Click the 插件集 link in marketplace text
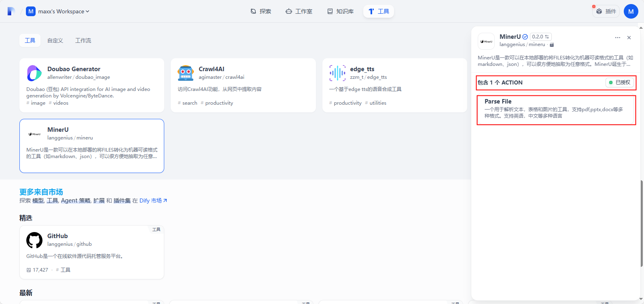Image resolution: width=644 pixels, height=304 pixels. tap(122, 201)
